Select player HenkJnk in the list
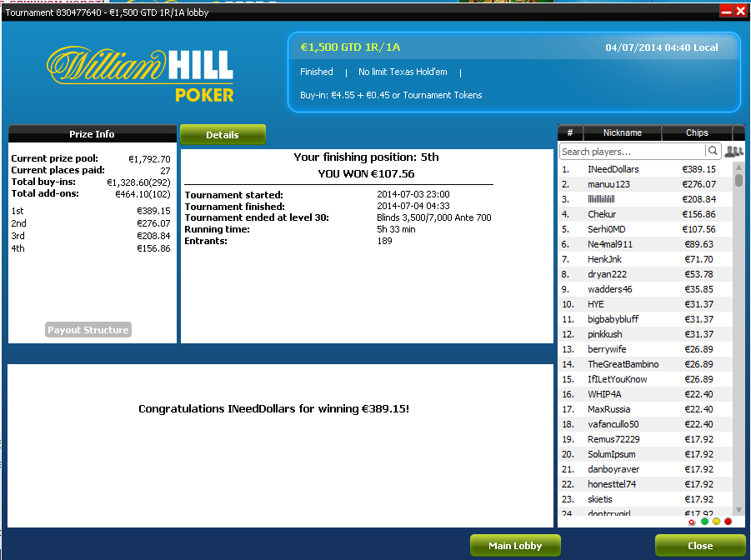 click(x=645, y=259)
